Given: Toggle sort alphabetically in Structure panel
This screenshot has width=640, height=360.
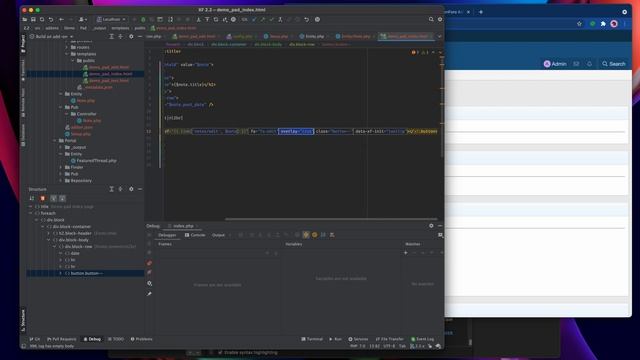Looking at the screenshot, I should [32, 198].
